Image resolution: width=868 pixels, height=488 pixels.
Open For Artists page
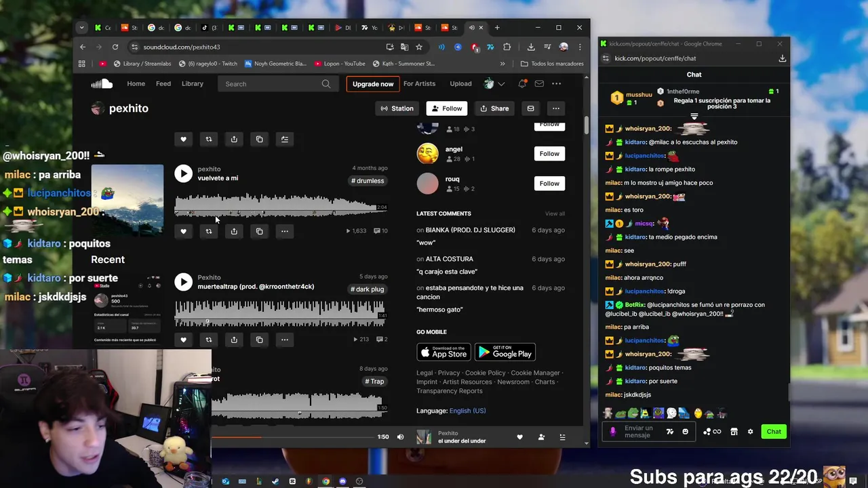pos(419,84)
